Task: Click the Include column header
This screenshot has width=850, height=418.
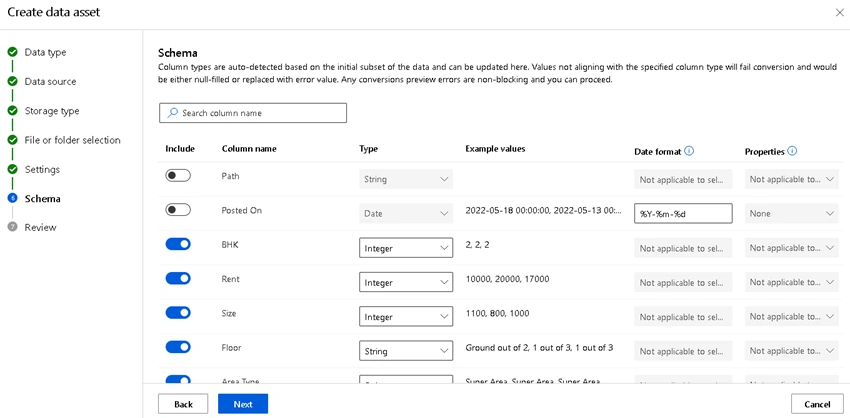Action: tap(180, 149)
